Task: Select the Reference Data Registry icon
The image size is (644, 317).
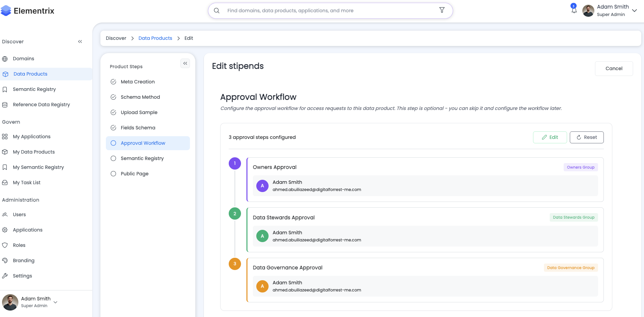Action: [5, 105]
